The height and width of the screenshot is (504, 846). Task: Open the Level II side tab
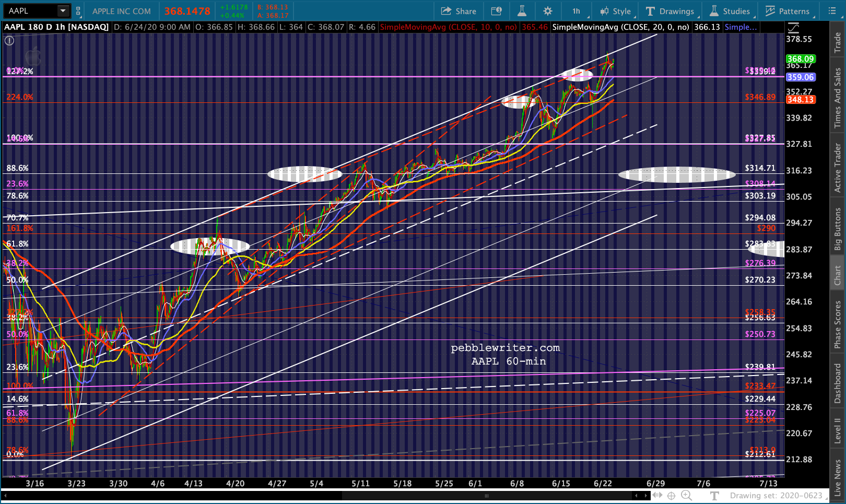pos(838,431)
